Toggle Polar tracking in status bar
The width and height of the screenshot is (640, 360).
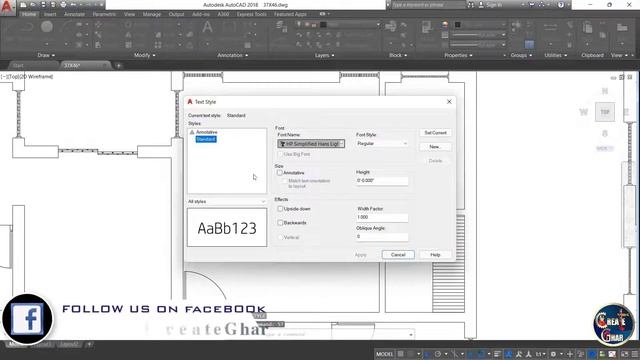[438, 354]
